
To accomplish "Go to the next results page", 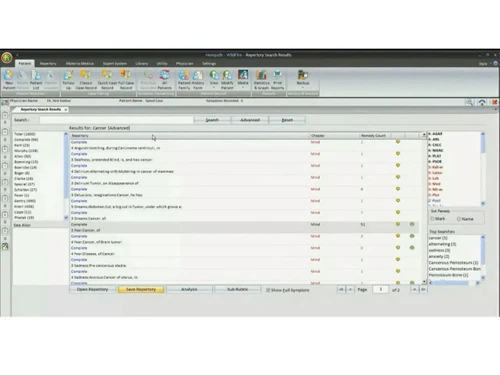I will click(414, 290).
